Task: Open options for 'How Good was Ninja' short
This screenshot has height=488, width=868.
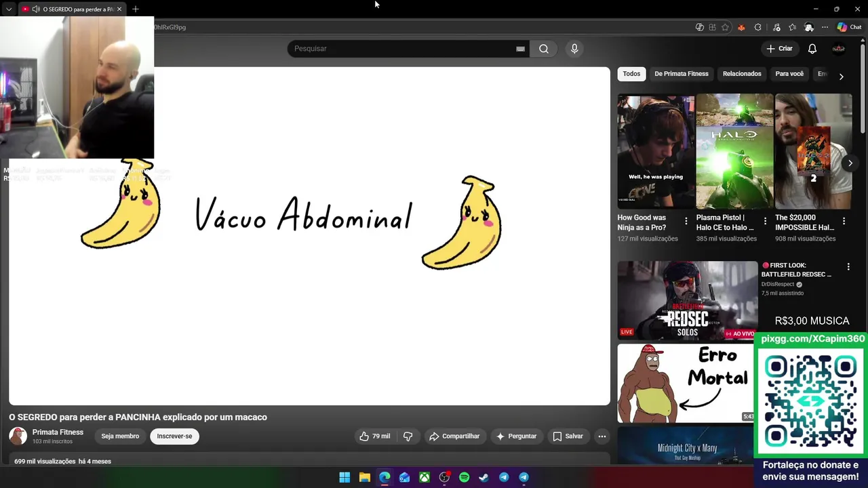Action: [x=686, y=221]
